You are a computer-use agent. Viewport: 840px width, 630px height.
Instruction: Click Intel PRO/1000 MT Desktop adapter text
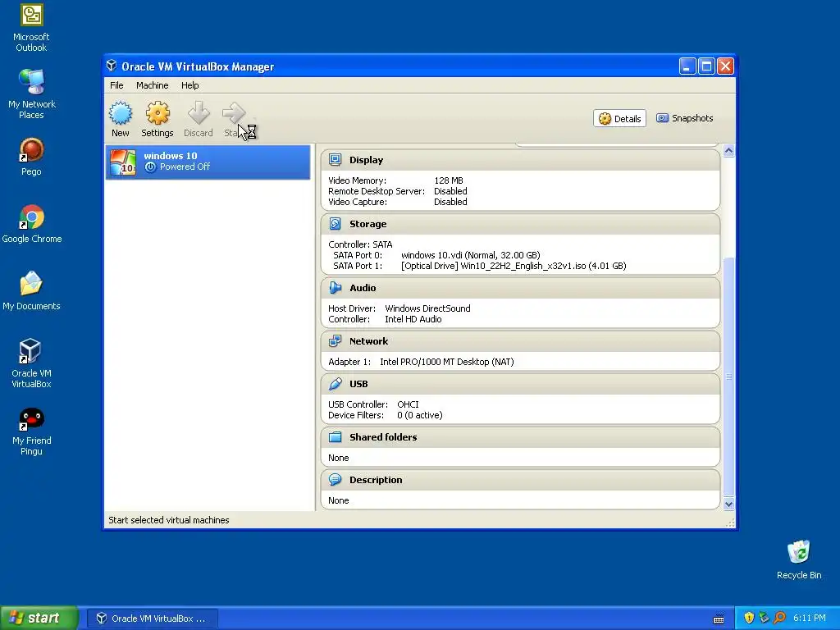[447, 362]
